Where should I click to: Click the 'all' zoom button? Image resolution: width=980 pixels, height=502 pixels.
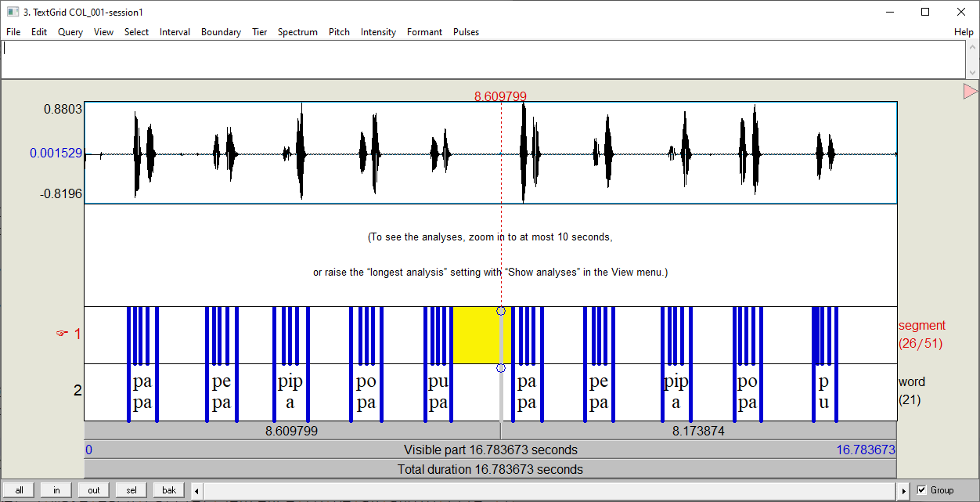(19, 490)
